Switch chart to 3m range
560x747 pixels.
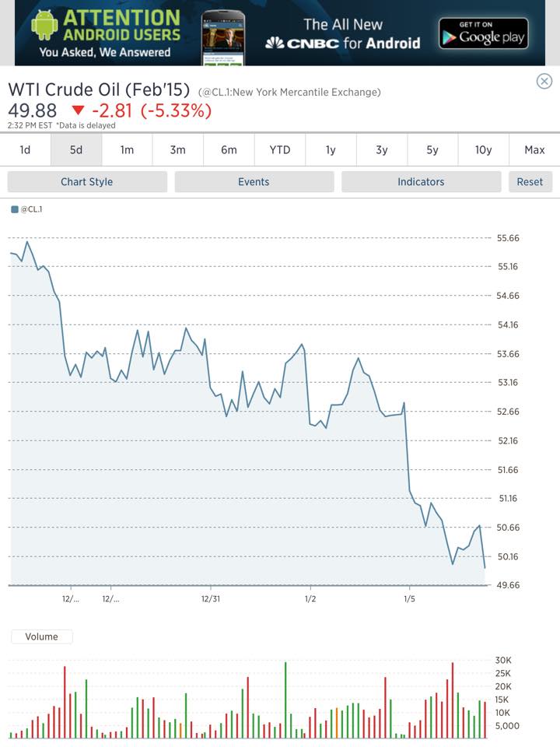tap(178, 149)
